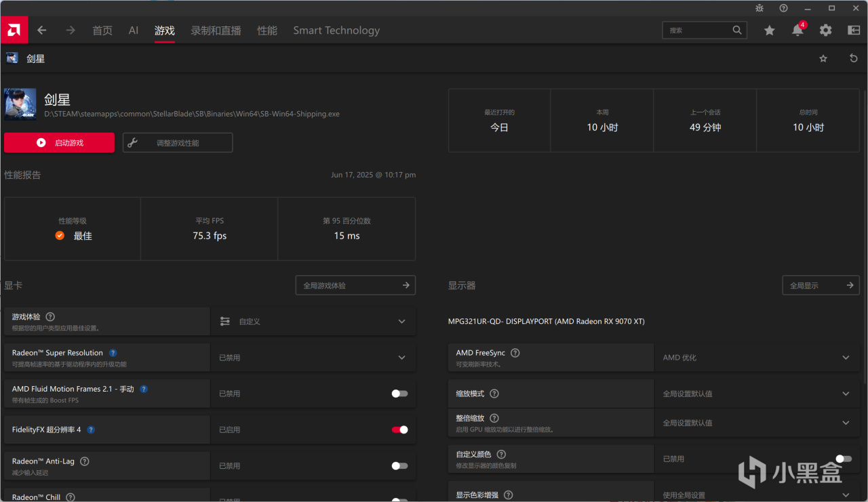Viewport: 868px width, 502px height.
Task: Open the 录制和直播 tab
Action: coord(216,30)
